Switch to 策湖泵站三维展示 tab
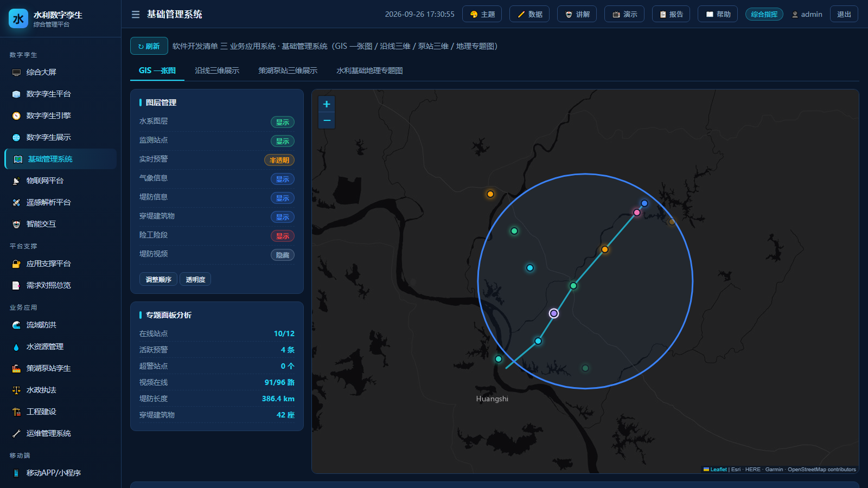This screenshot has height=488, width=868. point(288,70)
